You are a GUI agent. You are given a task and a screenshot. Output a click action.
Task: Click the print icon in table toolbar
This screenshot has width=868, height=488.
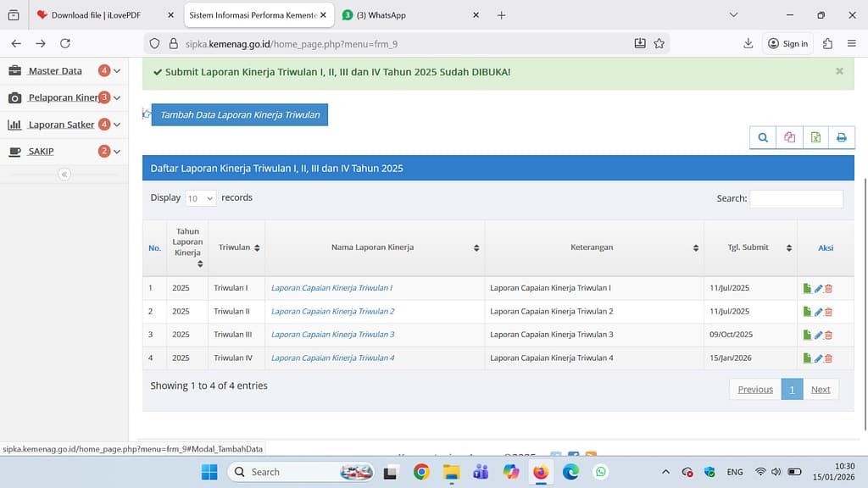(842, 137)
